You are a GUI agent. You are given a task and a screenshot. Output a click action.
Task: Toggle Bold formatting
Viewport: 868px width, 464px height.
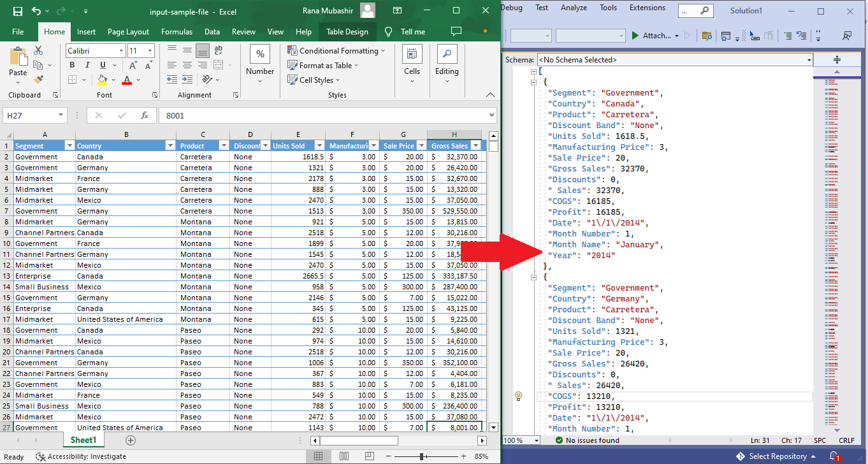coord(72,65)
